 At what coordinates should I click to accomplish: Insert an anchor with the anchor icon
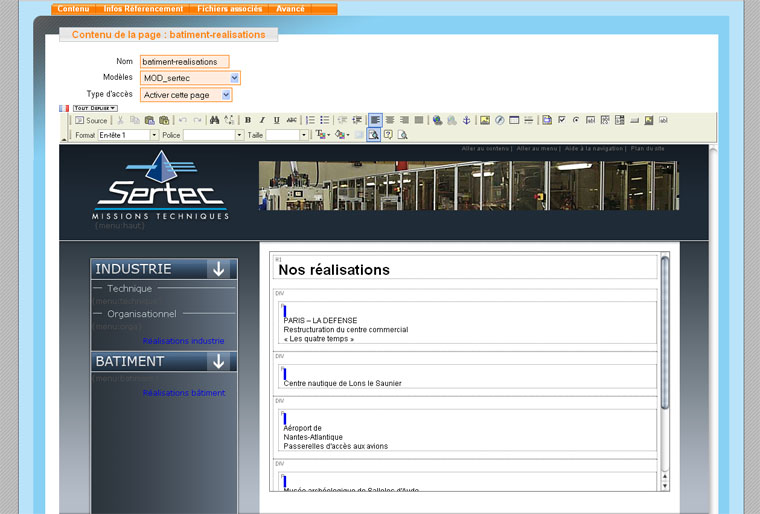(466, 120)
